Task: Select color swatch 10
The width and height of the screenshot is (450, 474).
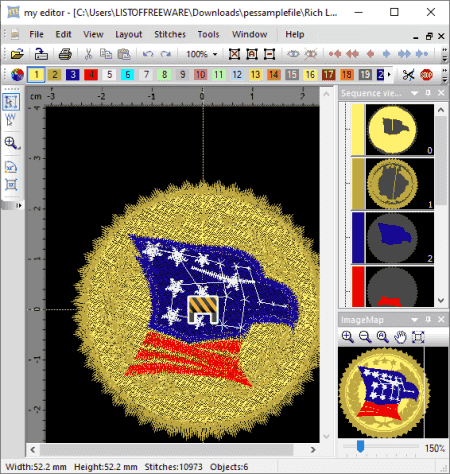Action: (x=201, y=74)
